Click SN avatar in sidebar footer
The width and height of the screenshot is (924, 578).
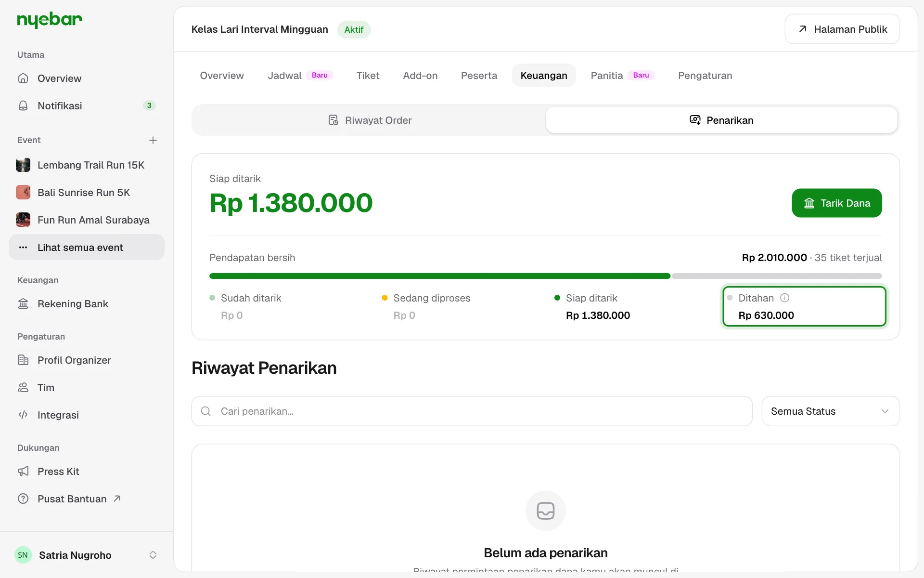tap(23, 555)
